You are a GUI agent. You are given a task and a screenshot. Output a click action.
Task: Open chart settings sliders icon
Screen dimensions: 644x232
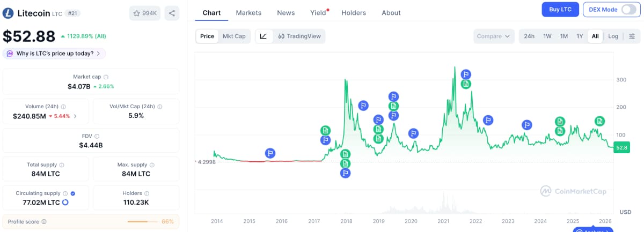632,36
